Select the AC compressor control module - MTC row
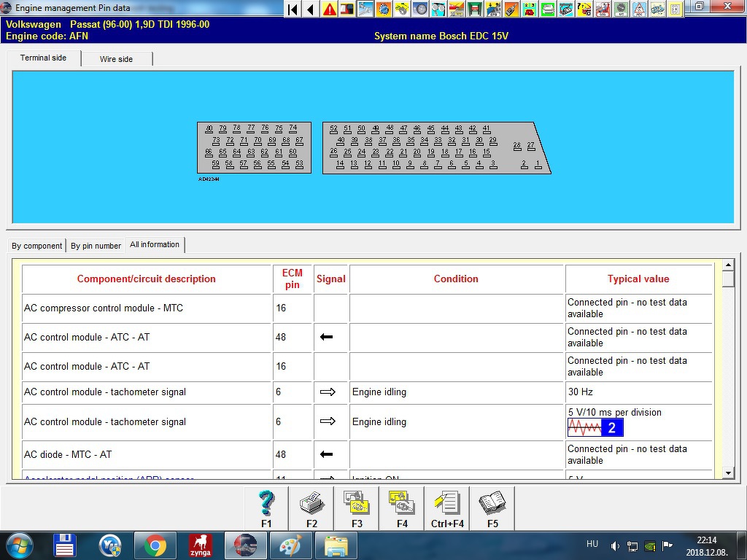The width and height of the screenshot is (747, 560). 367,308
